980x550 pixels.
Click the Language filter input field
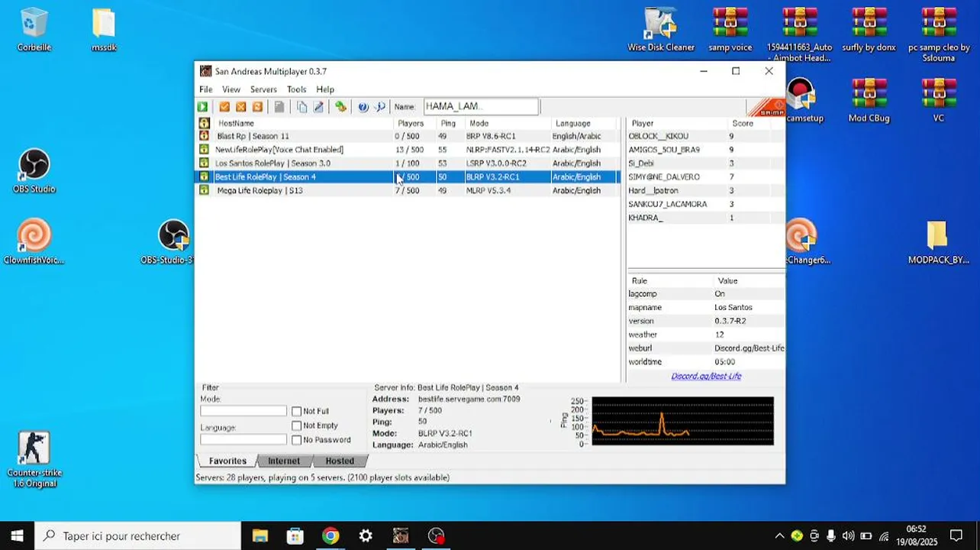243,440
